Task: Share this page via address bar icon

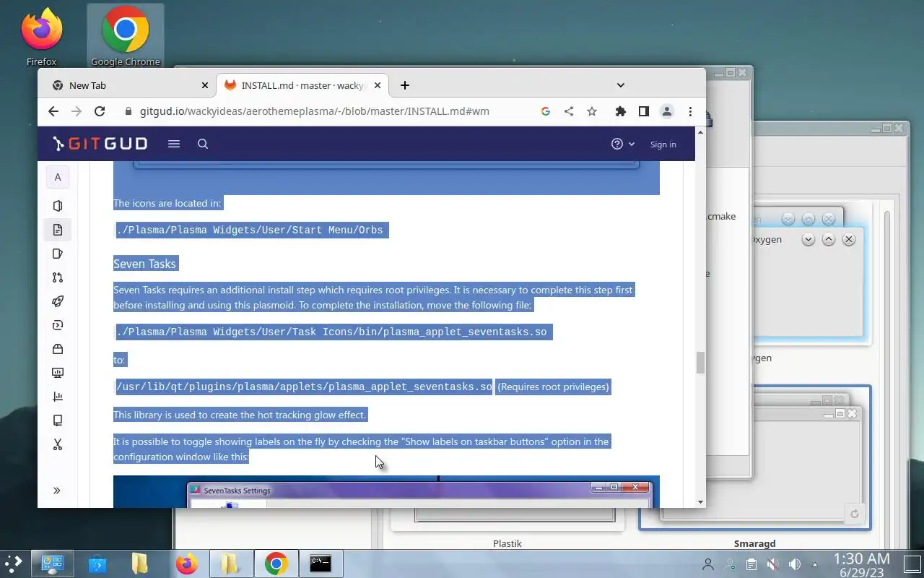Action: tap(569, 111)
